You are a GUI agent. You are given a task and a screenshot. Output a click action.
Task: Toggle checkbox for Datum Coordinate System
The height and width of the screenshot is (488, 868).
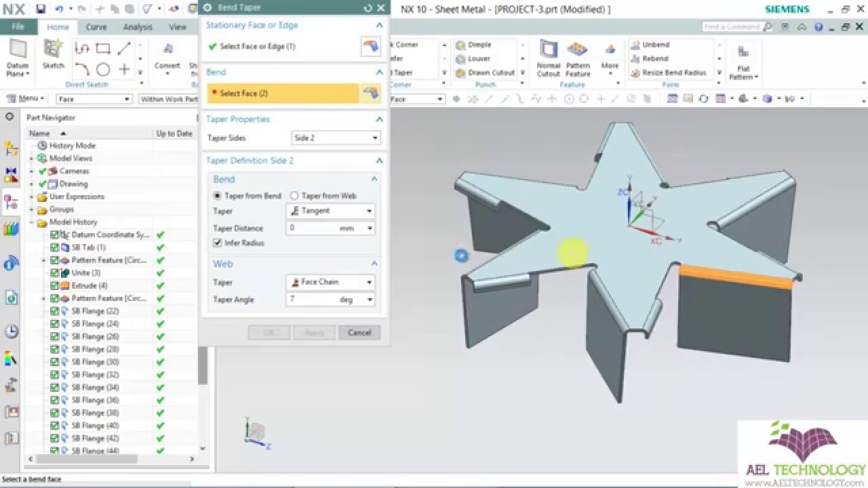pos(56,235)
